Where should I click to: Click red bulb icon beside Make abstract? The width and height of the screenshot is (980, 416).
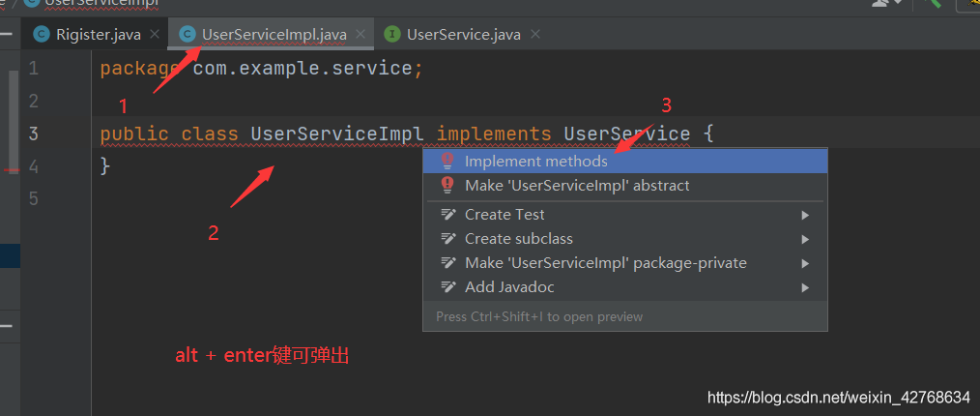coord(447,186)
